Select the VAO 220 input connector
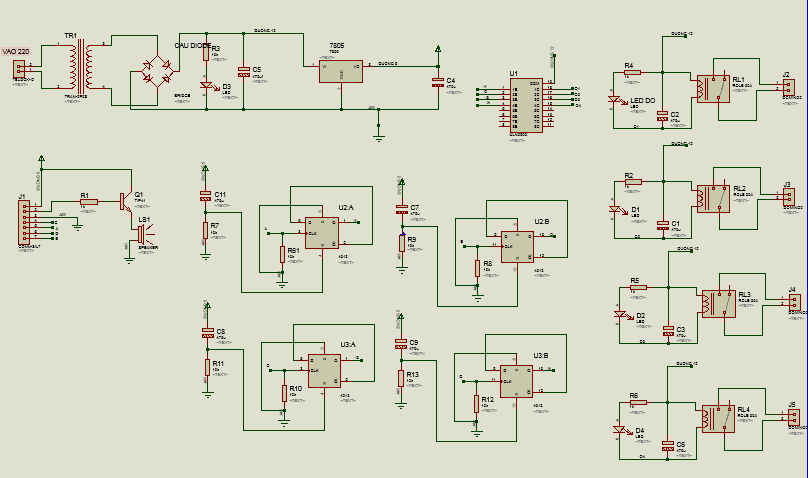This screenshot has width=808, height=478. point(19,68)
